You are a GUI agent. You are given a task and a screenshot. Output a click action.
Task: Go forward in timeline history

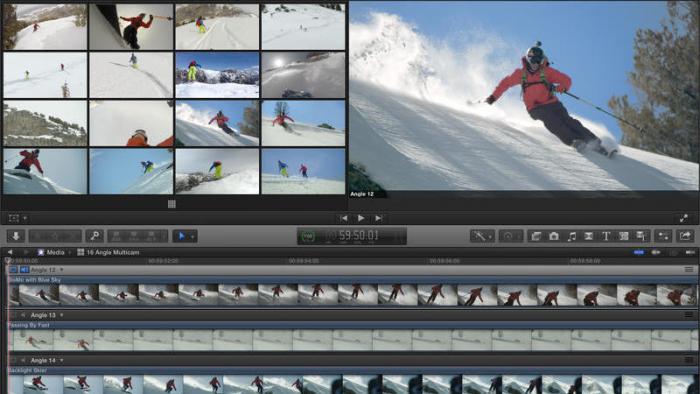point(25,252)
